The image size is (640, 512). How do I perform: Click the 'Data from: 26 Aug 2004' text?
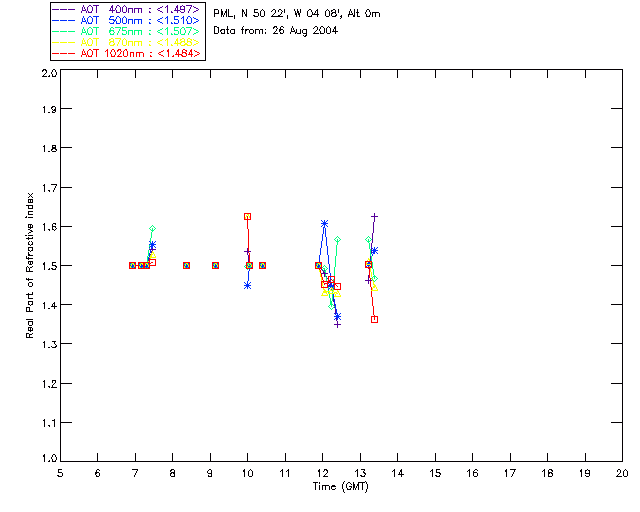(276, 31)
